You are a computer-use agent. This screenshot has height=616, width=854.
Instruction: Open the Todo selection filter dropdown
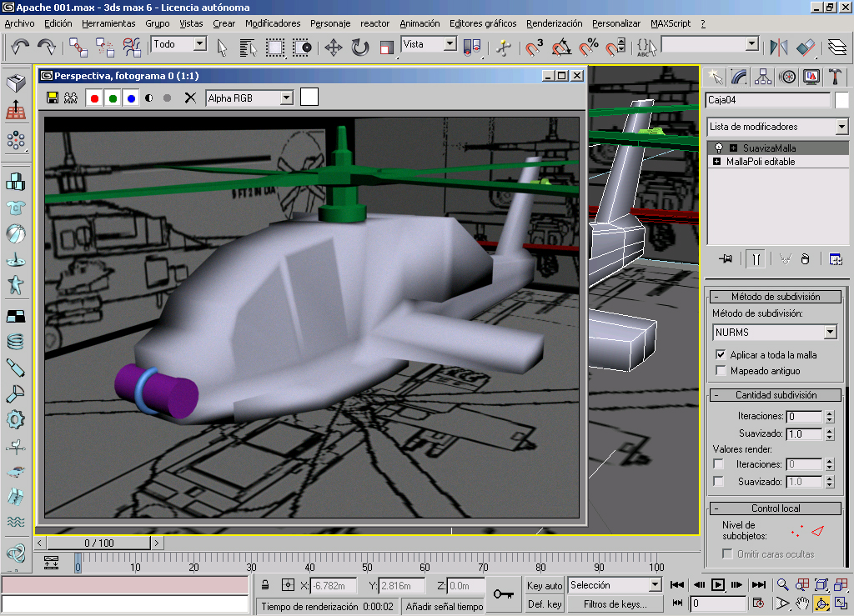point(200,44)
